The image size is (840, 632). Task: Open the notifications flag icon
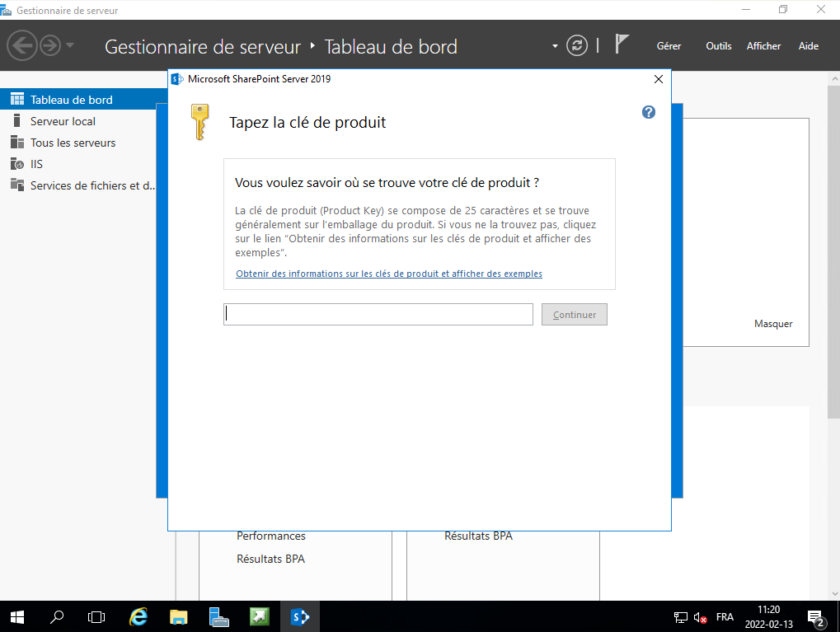(x=622, y=45)
